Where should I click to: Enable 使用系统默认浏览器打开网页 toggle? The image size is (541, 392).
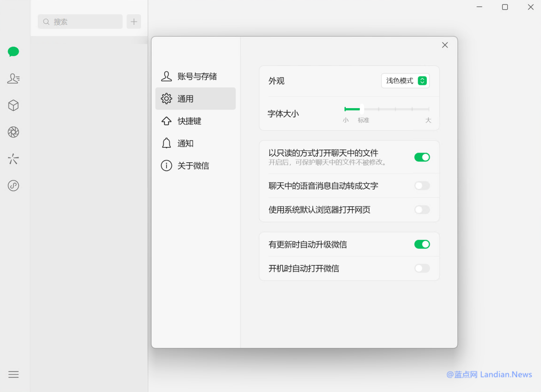pos(422,210)
